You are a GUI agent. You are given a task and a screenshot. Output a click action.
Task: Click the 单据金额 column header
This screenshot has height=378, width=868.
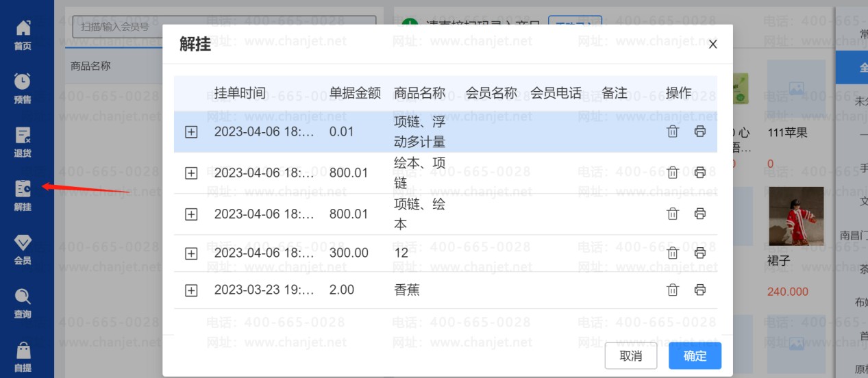355,93
